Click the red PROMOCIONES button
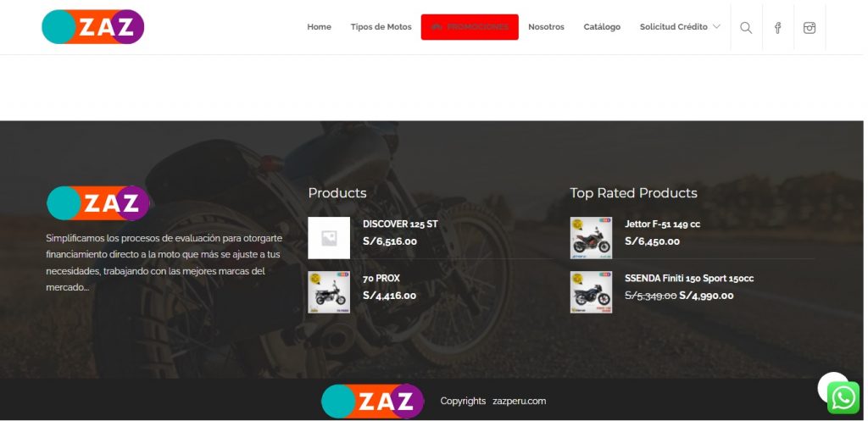 tap(470, 27)
